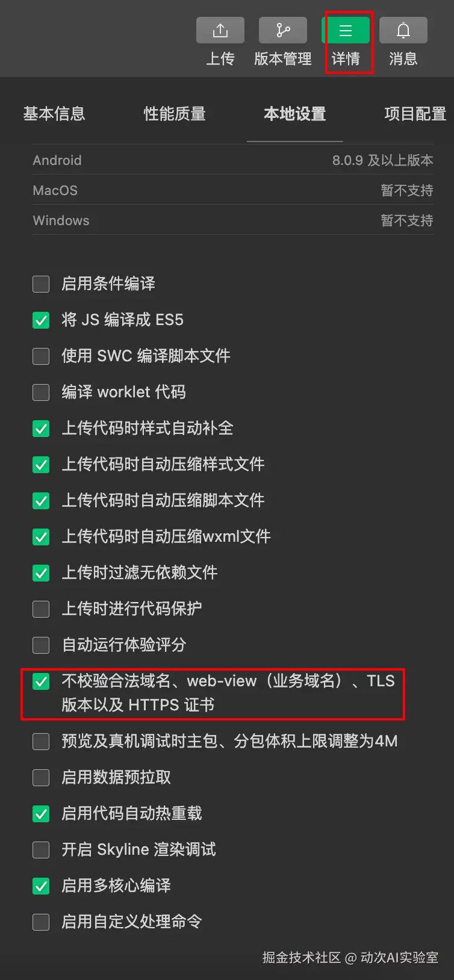The height and width of the screenshot is (980, 454).
Task: Uncheck 启用多核心编译
Action: [41, 885]
